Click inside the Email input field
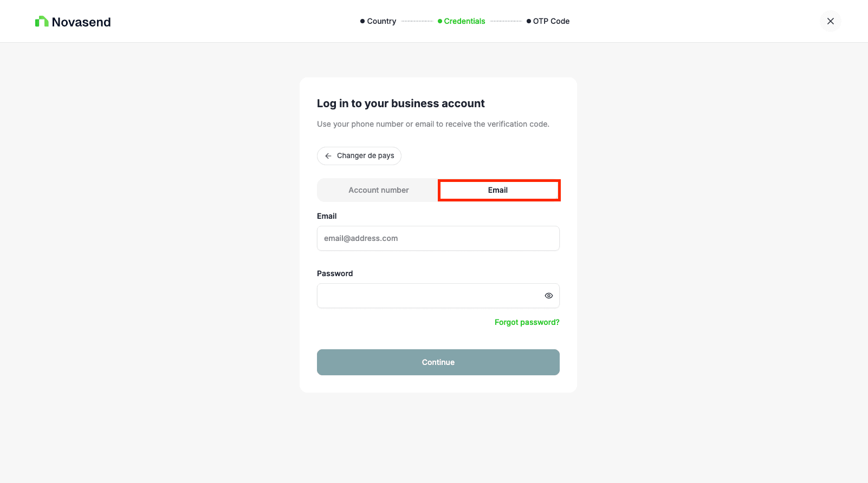The width and height of the screenshot is (868, 483). (438, 238)
